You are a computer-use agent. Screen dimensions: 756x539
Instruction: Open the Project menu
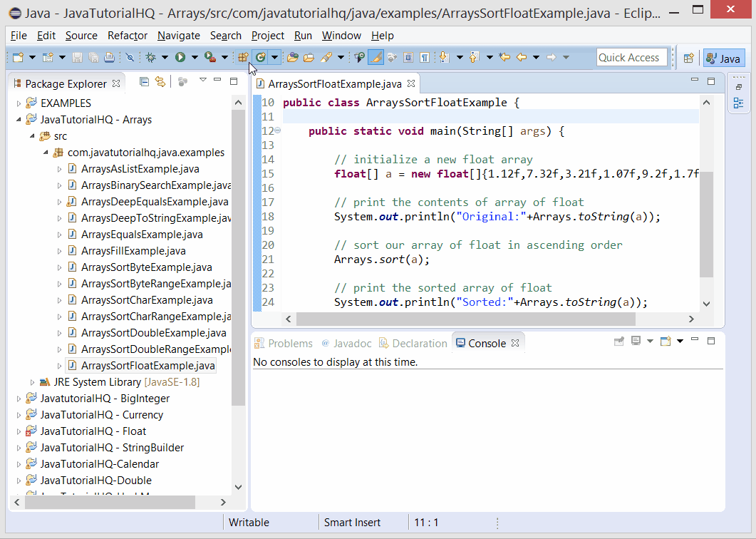(268, 36)
